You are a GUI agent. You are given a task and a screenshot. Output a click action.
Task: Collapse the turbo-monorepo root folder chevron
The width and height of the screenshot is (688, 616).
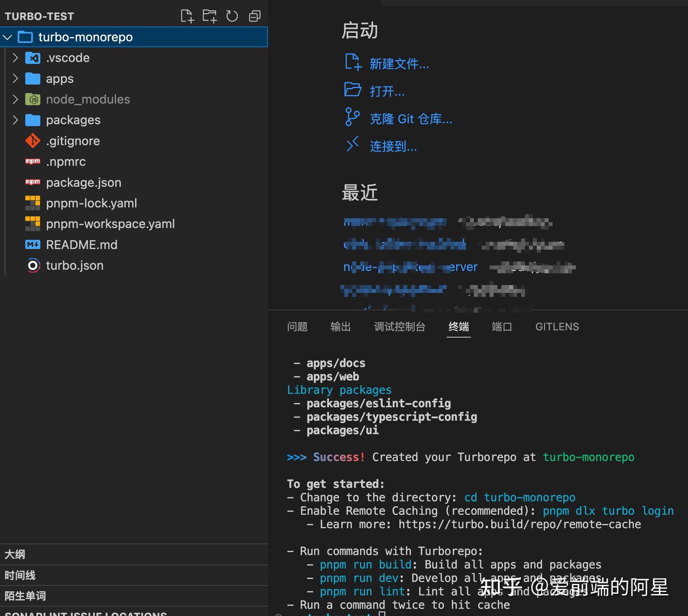click(8, 37)
